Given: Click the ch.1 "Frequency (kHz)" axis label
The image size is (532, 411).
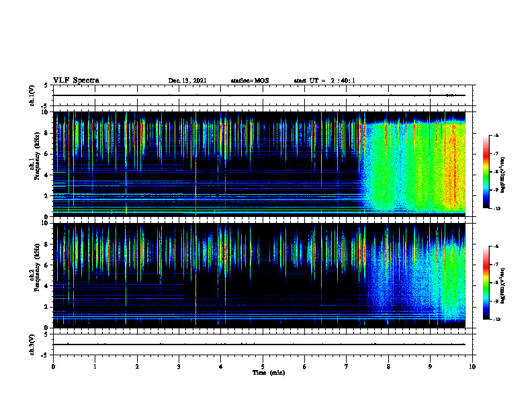Looking at the screenshot, I should coord(37,156).
